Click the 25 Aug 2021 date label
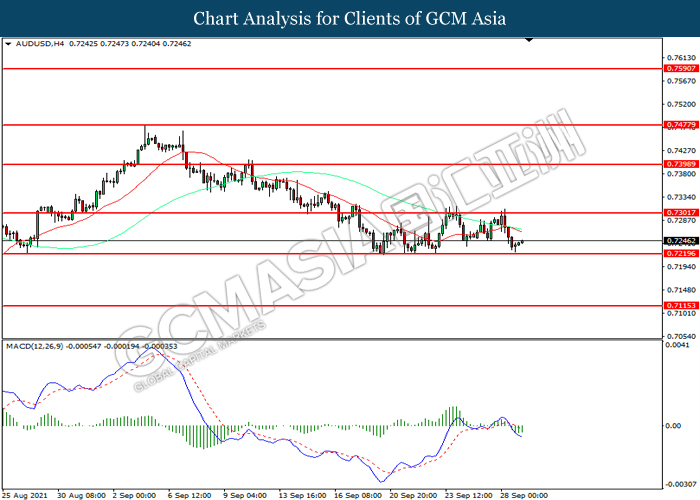 click(x=25, y=495)
